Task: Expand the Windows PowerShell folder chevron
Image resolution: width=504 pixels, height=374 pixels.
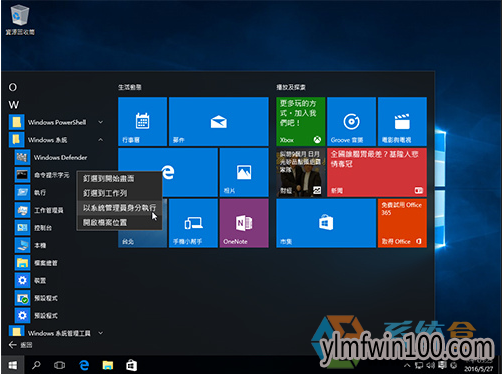Action: (x=100, y=122)
